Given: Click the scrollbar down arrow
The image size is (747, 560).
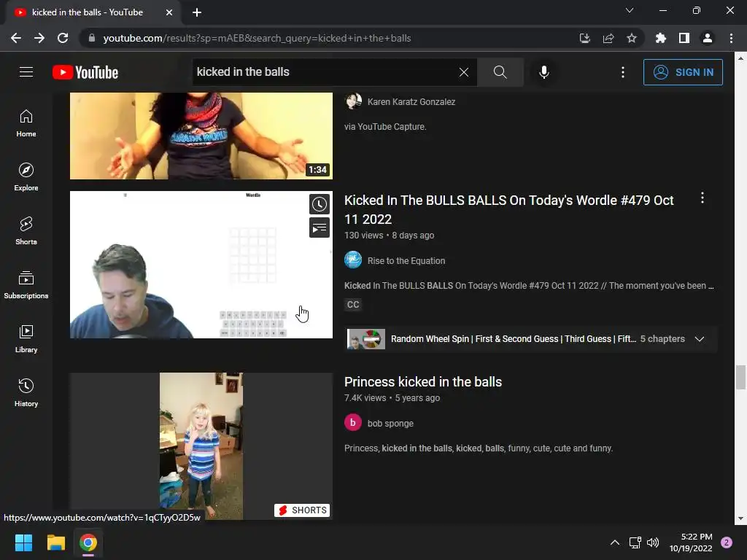Looking at the screenshot, I should click(x=740, y=518).
